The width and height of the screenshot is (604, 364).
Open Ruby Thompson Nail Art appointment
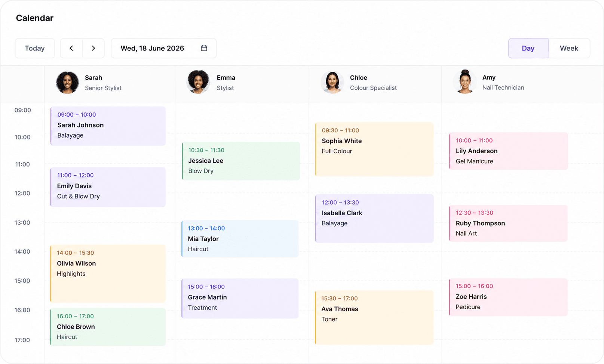pyautogui.click(x=508, y=223)
